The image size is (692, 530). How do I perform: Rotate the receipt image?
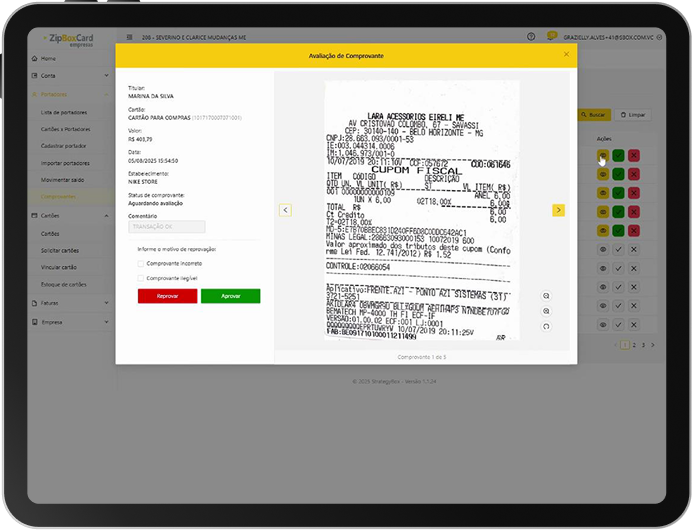pos(546,326)
